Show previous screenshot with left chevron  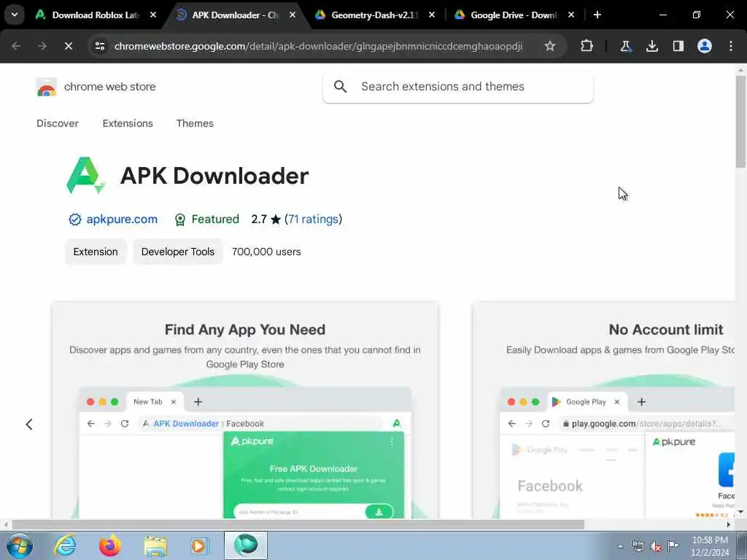coord(29,424)
